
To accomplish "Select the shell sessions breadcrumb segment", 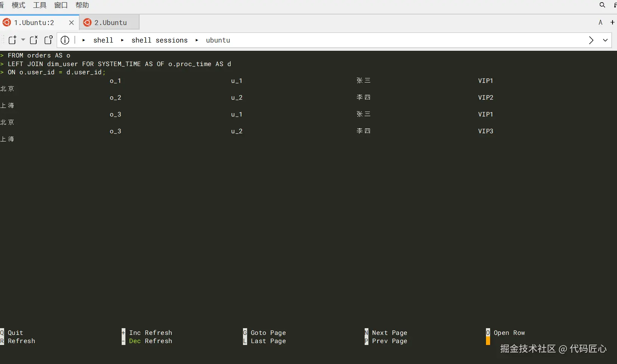I will click(x=159, y=40).
